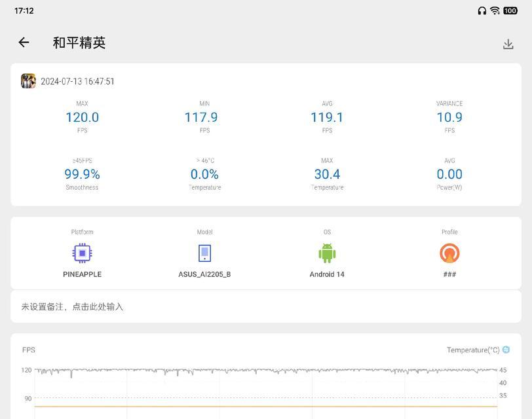The height and width of the screenshot is (419, 532).
Task: Open the orange Profile icon
Action: (449, 253)
